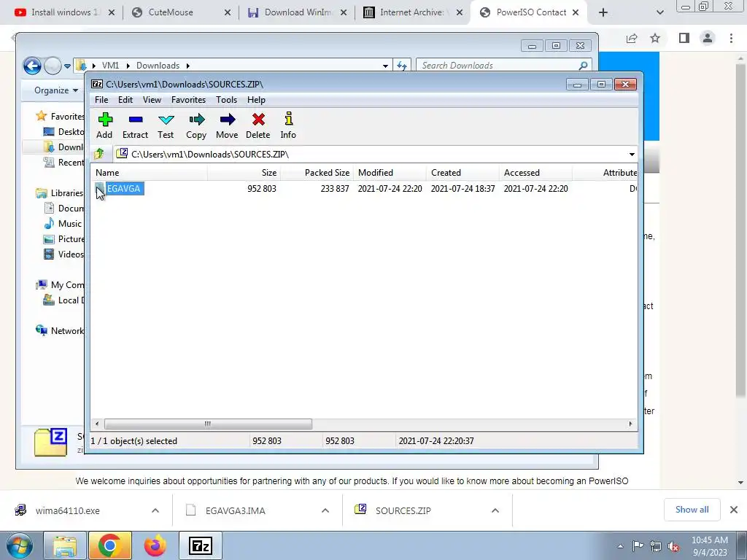This screenshot has width=747, height=560.
Task: Click the 7-Zip path address field
Action: click(x=375, y=155)
